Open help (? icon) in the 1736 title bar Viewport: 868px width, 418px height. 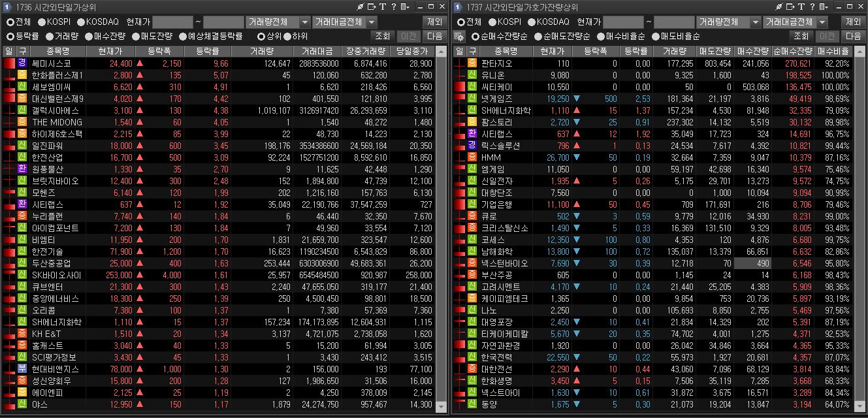393,7
